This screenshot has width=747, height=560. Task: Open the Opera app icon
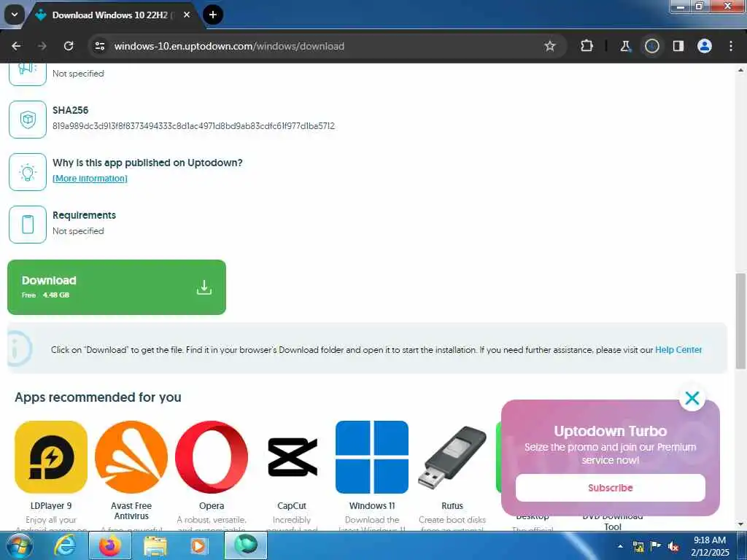pyautogui.click(x=212, y=457)
